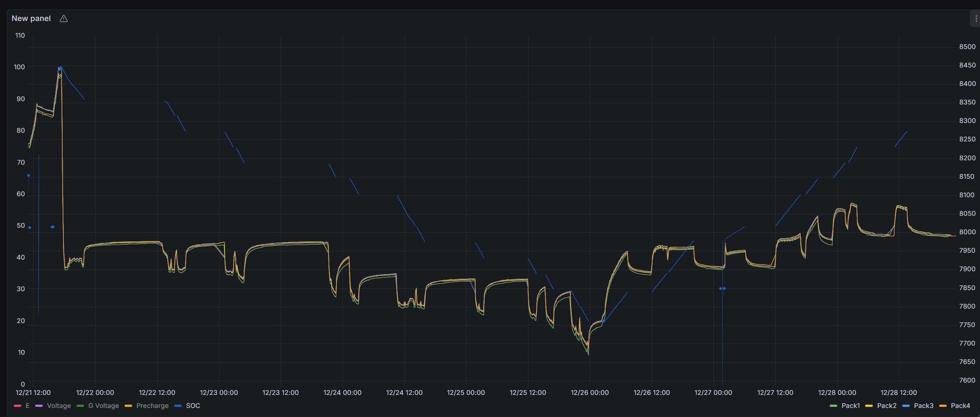Open the yellow Precharge color swatch
Viewport: 980px width, 417px height.
pyautogui.click(x=128, y=405)
